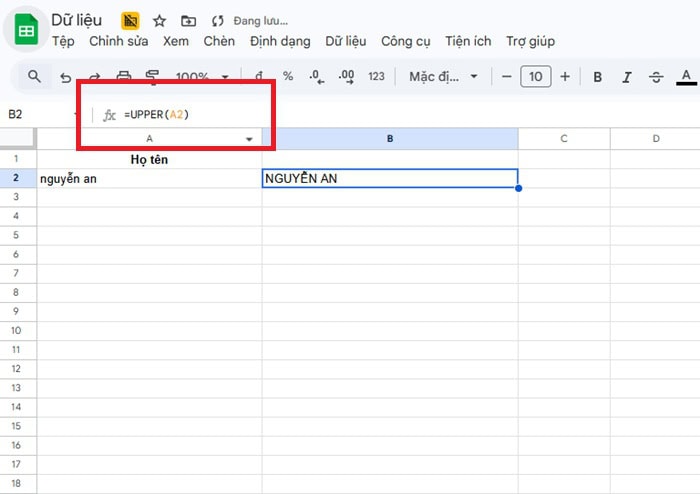Viewport: 700px width, 494px height.
Task: Click the Google Sheets home icon
Action: click(x=25, y=30)
